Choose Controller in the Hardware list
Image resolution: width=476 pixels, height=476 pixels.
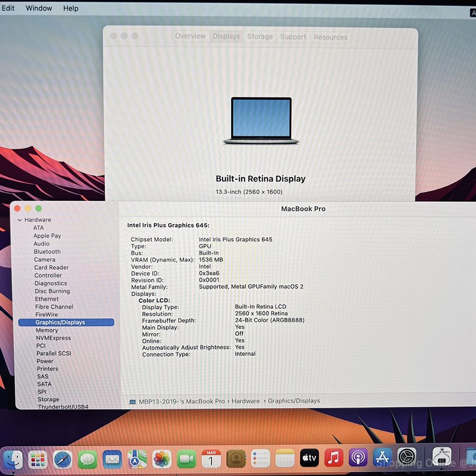pyautogui.click(x=48, y=276)
